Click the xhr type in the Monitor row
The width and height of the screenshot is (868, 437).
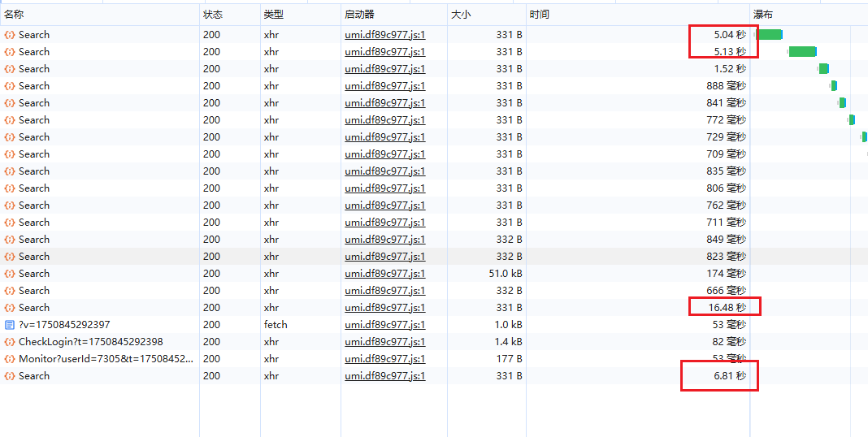click(x=271, y=359)
